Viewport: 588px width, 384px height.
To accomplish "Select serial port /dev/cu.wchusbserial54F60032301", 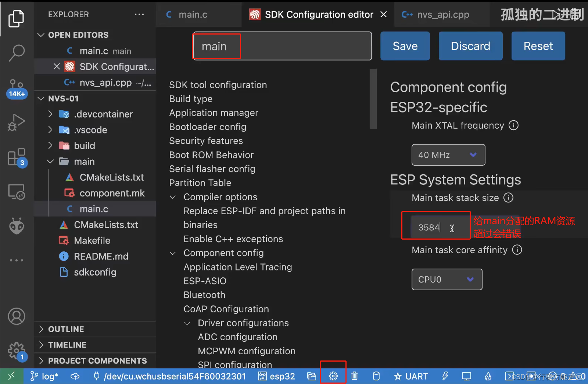I will point(169,376).
